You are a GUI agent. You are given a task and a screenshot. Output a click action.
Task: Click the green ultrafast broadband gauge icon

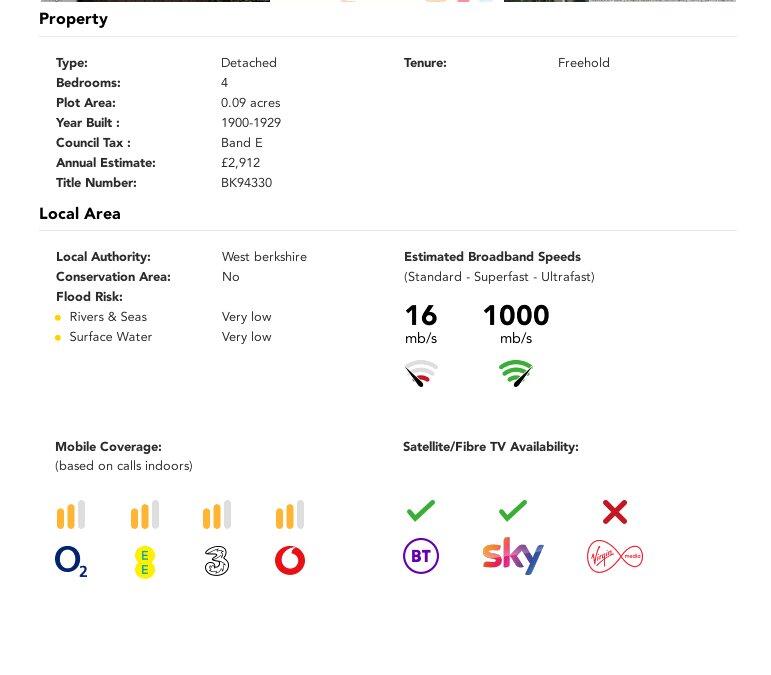tap(516, 374)
